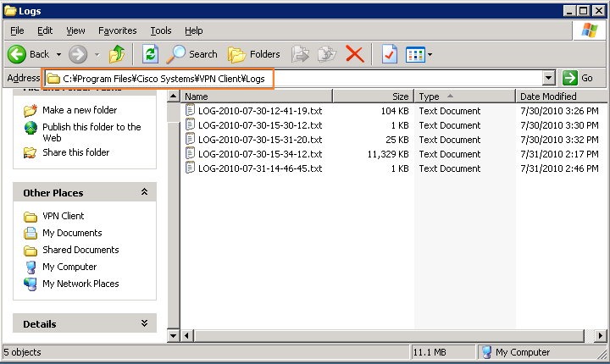The width and height of the screenshot is (610, 364).
Task: Expand the Address bar dropdown arrow
Action: (548, 78)
